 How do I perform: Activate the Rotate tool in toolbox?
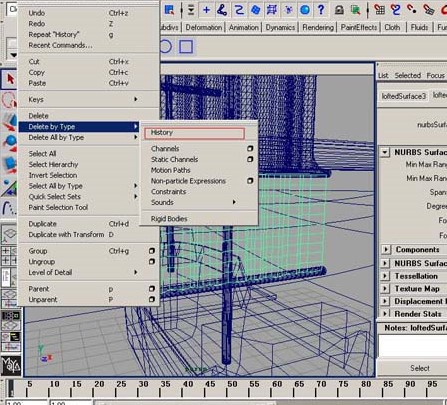point(9,143)
